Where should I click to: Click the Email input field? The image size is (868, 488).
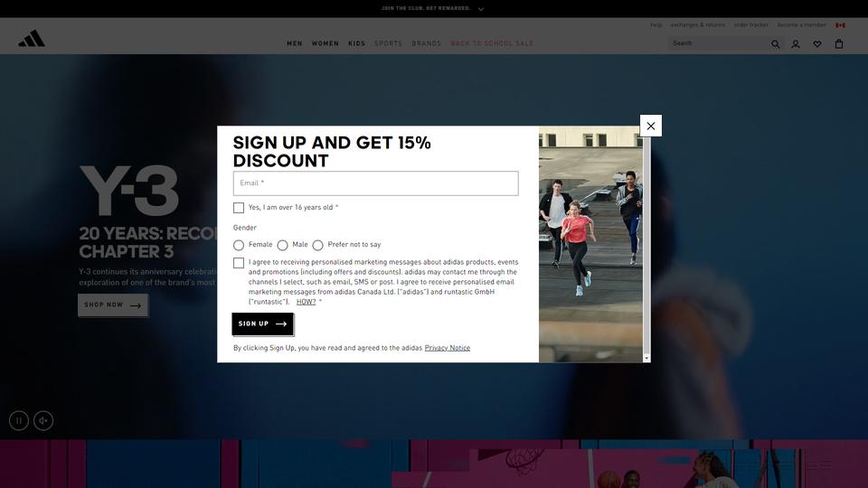click(x=376, y=183)
